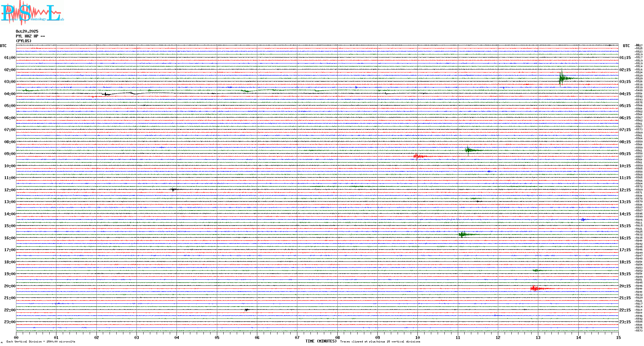The image size is (644, 346).
Task: Click the Each Vertical Division microvolts note
Action: [x=41, y=342]
